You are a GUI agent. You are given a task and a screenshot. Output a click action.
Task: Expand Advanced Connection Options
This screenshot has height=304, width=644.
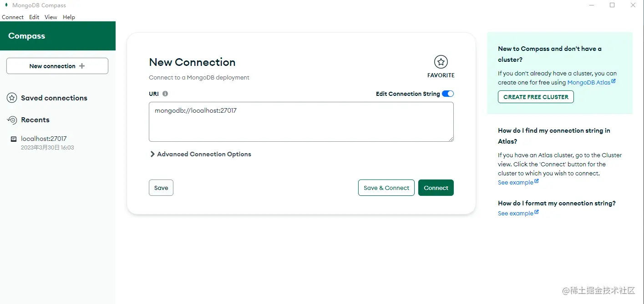200,154
